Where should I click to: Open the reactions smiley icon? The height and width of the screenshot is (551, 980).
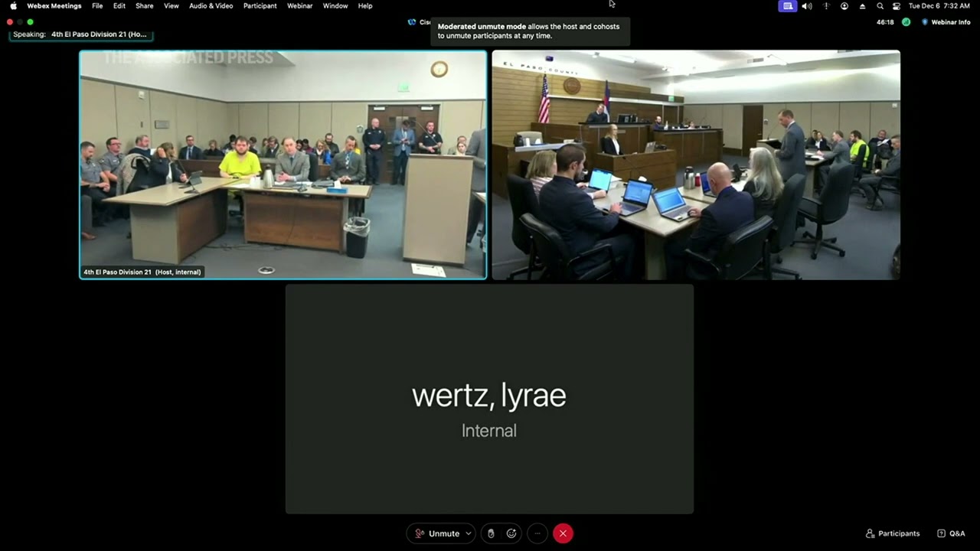tap(511, 533)
